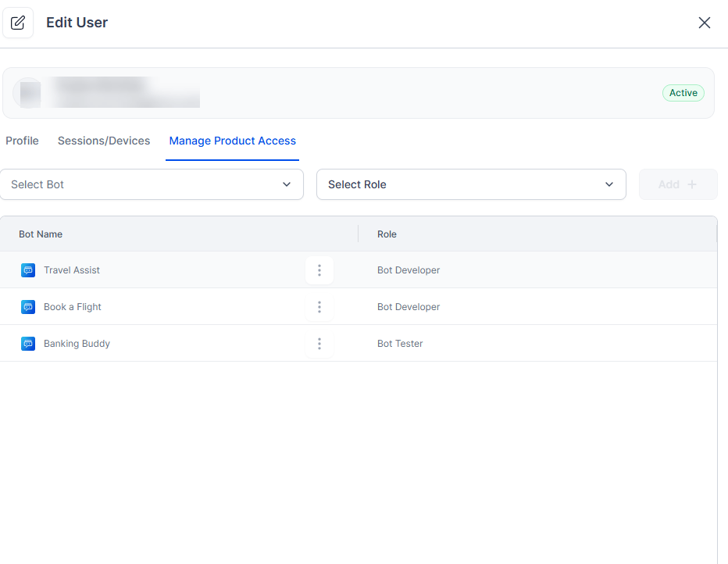Screen dimensions: 728x564
Task: Click the Banking Buddy bot icon
Action: 28,344
